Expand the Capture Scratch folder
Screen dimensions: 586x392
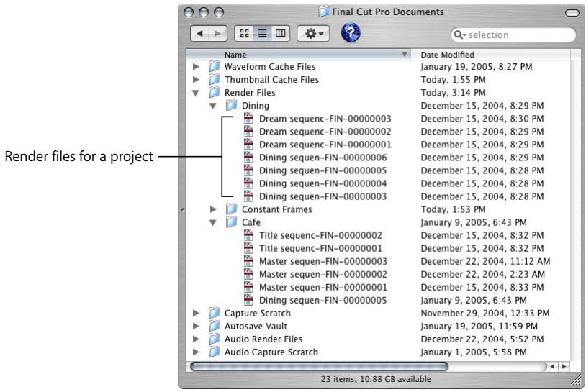click(x=196, y=313)
